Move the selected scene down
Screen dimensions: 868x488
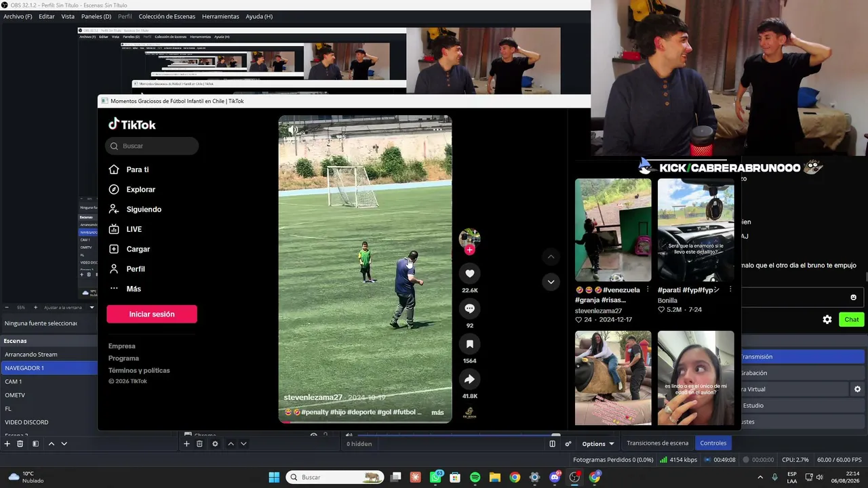64,444
